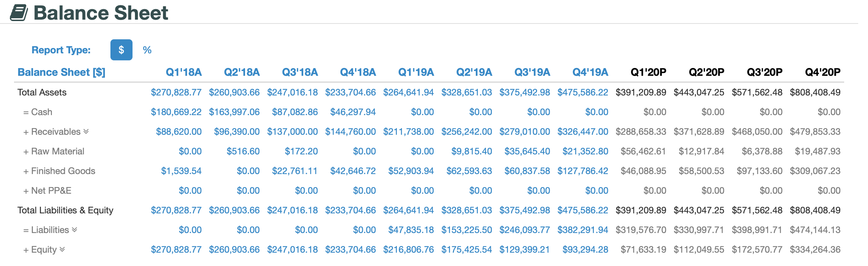Click the Total Assets row label
Viewport: 868px width, 266px height.
tap(42, 92)
